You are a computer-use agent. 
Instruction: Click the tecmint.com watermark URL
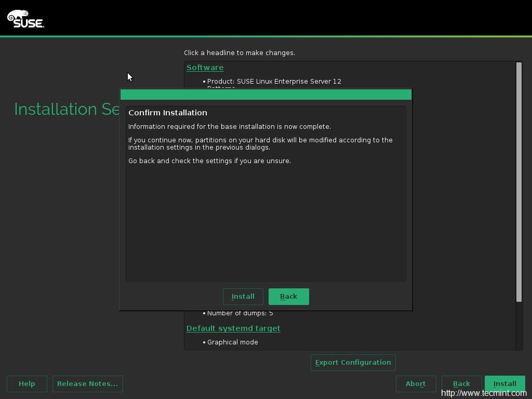pyautogui.click(x=485, y=393)
